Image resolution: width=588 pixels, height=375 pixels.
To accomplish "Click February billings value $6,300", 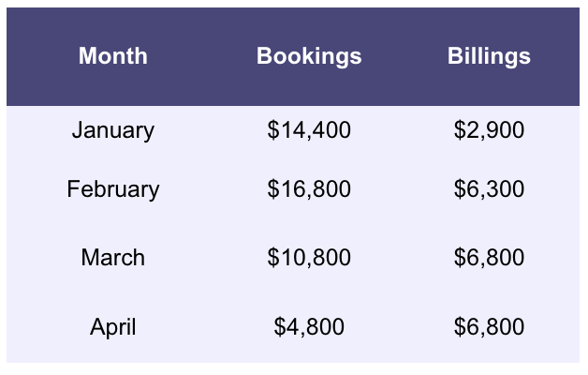I will click(x=489, y=189).
